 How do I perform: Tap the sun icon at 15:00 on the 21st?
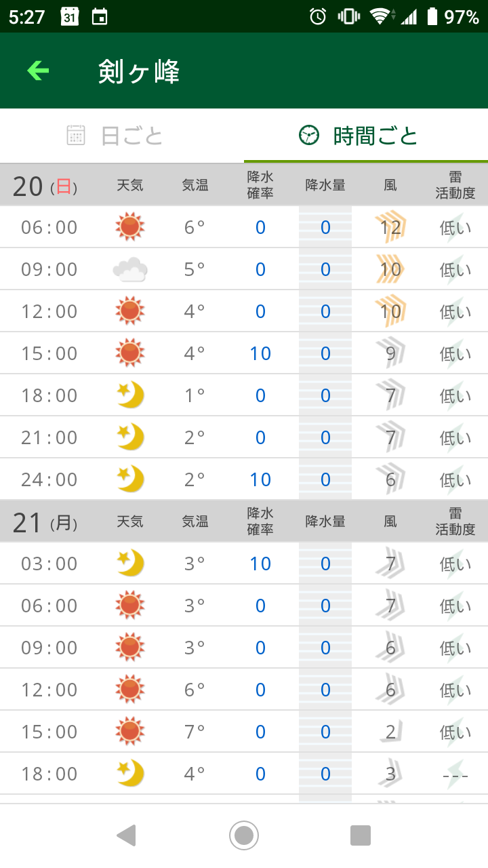pyautogui.click(x=129, y=732)
